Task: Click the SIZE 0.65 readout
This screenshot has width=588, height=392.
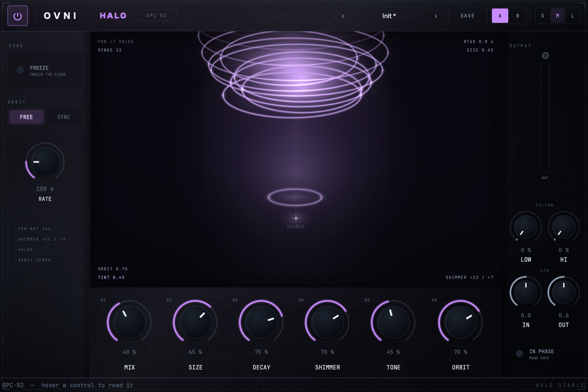Action: click(480, 50)
